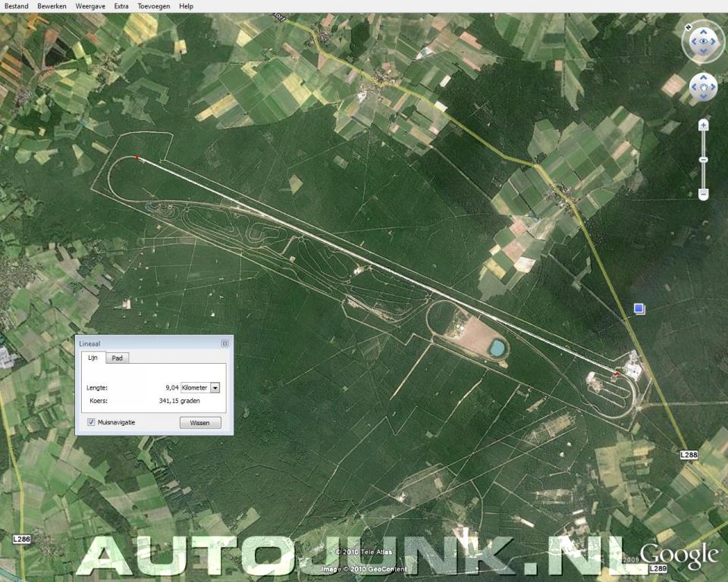
Task: Click the hand icon in move joystick
Action: click(704, 89)
